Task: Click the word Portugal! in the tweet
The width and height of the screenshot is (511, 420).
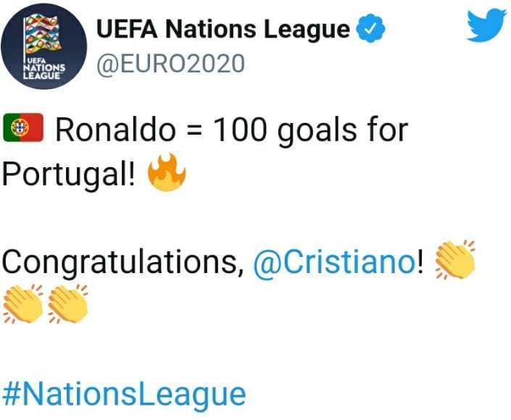Action: (68, 175)
